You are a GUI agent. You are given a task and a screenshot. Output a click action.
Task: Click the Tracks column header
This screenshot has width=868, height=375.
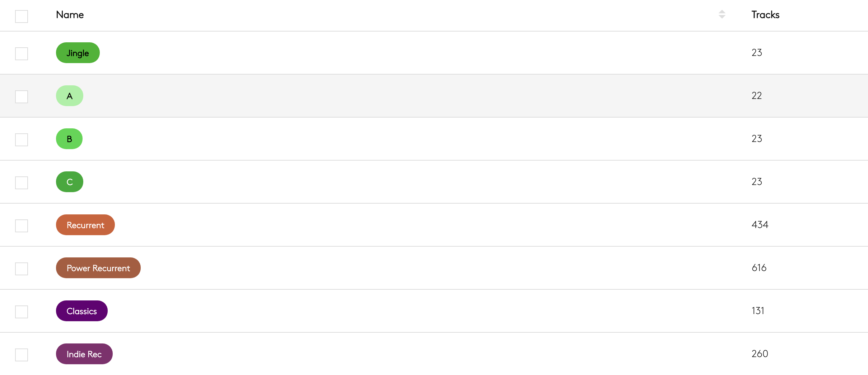coord(765,15)
